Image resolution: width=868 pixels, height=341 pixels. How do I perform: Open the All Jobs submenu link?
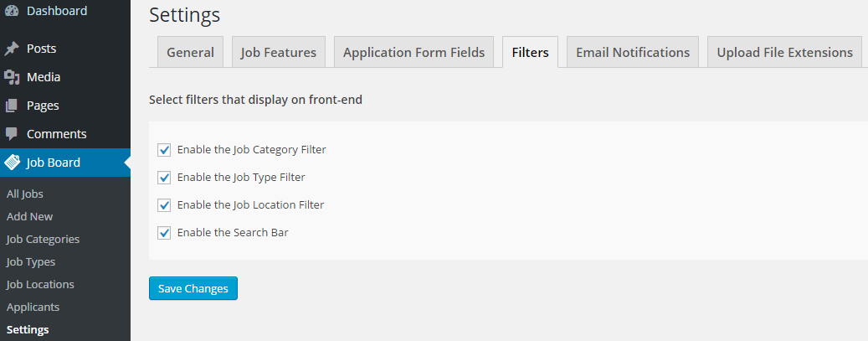pos(25,194)
